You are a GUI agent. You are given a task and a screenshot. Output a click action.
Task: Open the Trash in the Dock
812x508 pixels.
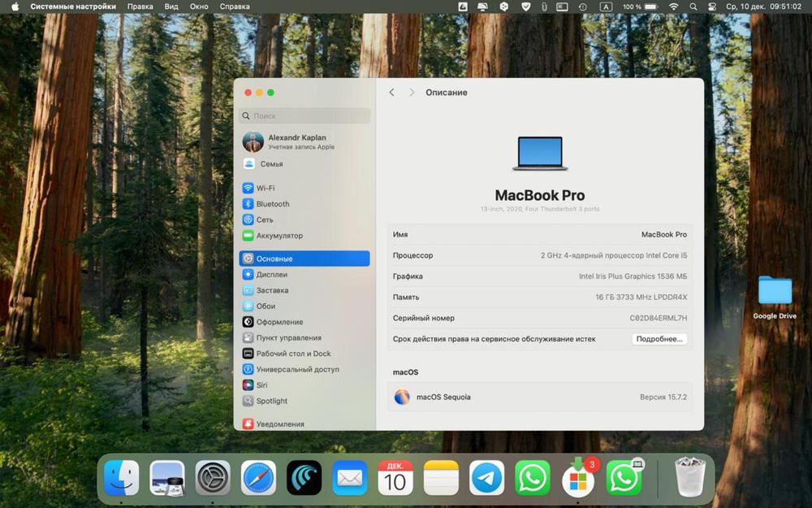[689, 477]
